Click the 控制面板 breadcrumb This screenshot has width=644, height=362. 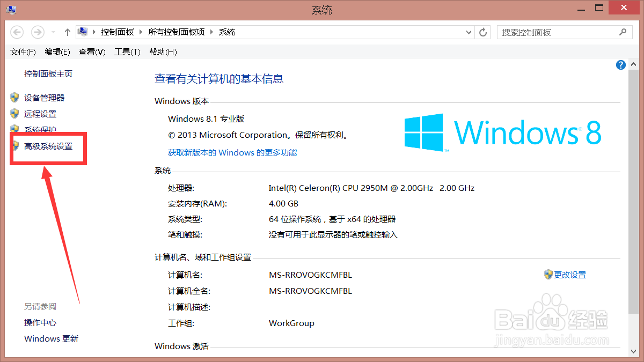[118, 32]
